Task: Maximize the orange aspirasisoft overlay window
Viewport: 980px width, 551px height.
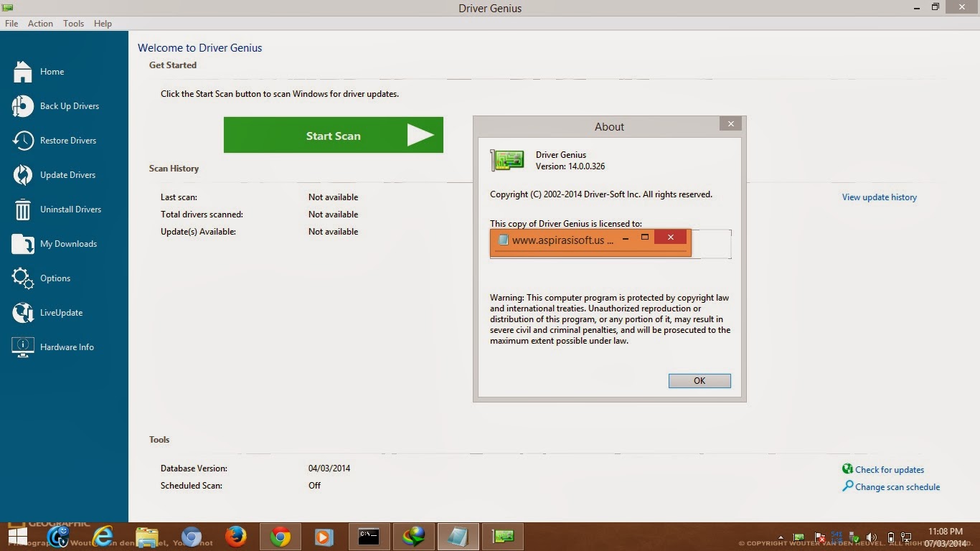Action: point(645,237)
